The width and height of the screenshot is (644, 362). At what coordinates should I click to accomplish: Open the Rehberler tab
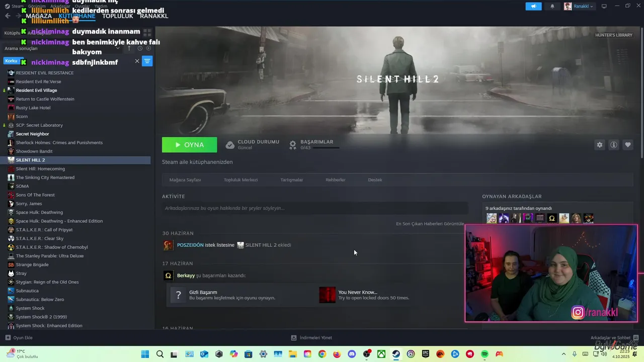pos(335,180)
